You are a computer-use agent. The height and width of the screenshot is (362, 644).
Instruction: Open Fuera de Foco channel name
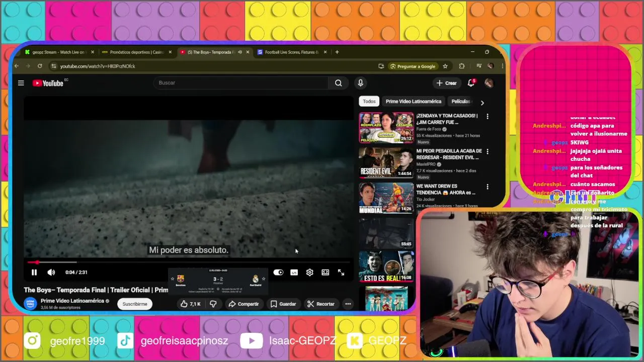coord(429,129)
